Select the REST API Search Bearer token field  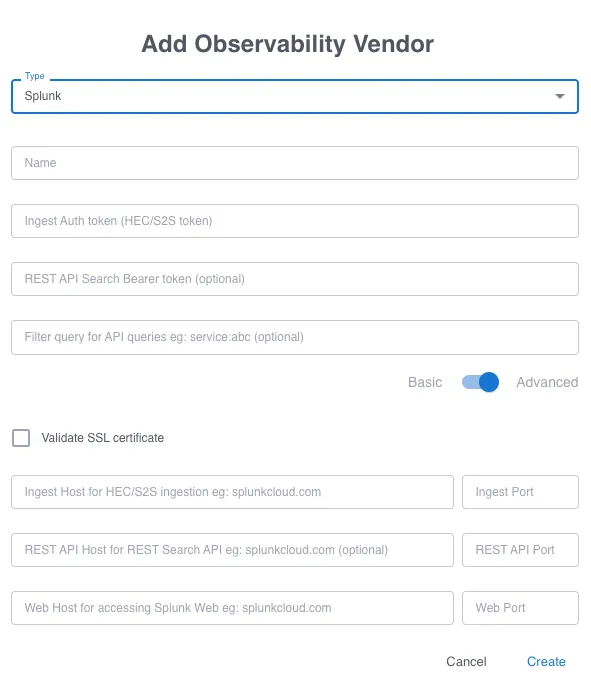[295, 279]
